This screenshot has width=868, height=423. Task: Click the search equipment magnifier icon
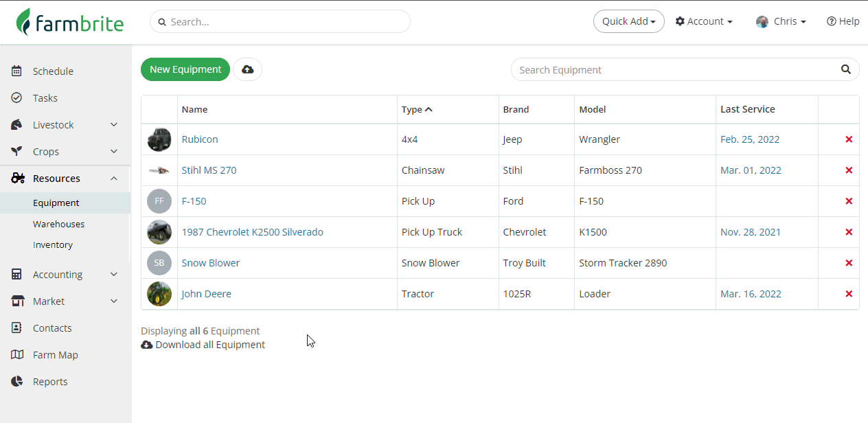[846, 69]
